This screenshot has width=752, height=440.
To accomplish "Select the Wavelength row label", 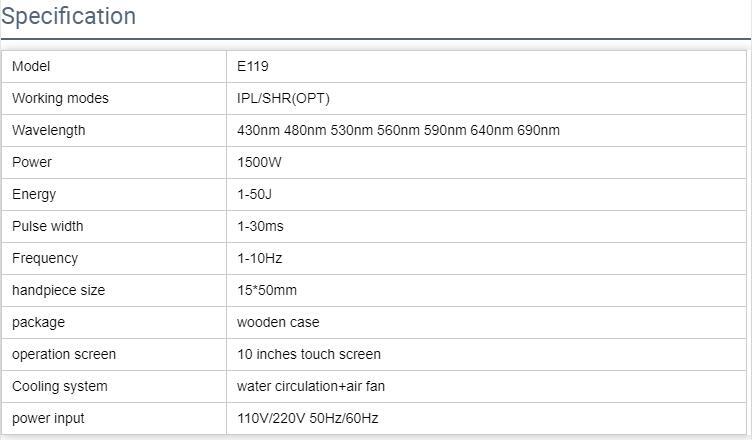I will tap(49, 130).
